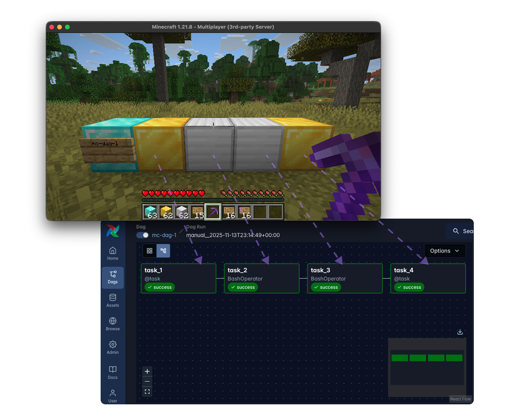520x420 pixels.
Task: Expand the Dag Run selector
Action: (x=233, y=235)
